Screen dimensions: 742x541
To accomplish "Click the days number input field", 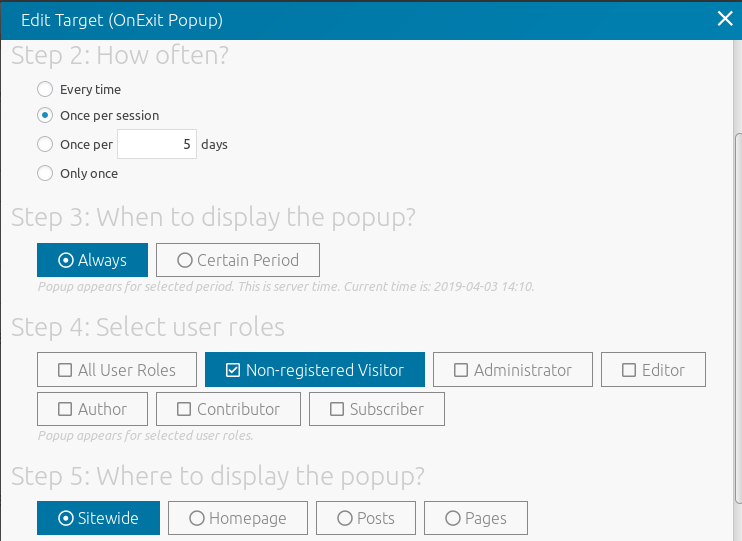I will pos(157,144).
